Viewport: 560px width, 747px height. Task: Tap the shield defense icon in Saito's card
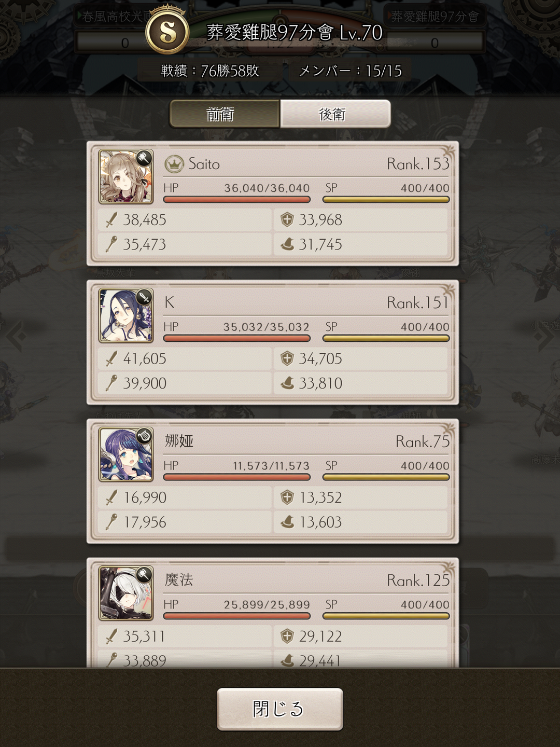coord(287,220)
